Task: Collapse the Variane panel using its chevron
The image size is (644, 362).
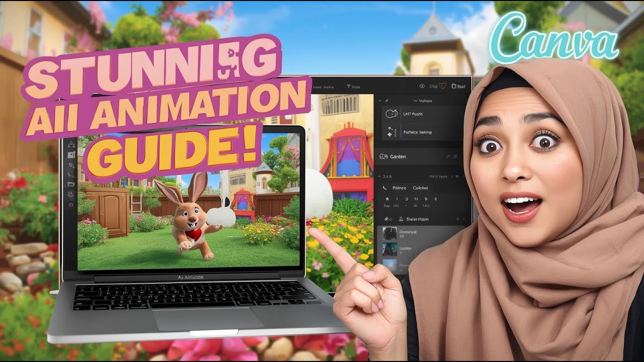Action: [380, 101]
